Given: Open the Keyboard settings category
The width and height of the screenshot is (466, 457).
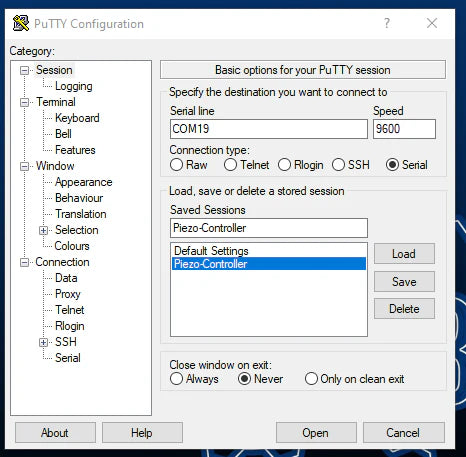Looking at the screenshot, I should (x=77, y=118).
